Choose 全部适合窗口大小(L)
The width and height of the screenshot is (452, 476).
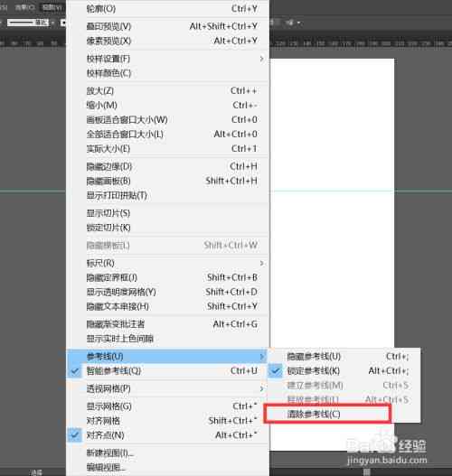tap(167, 135)
